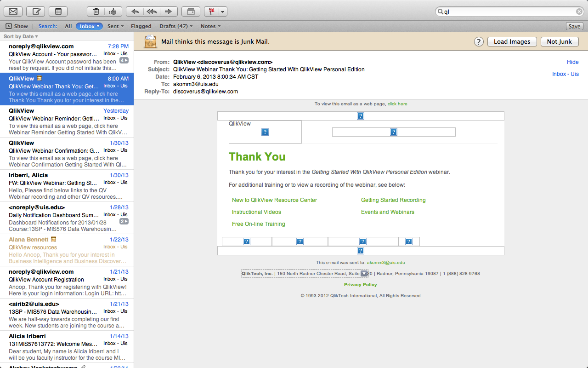588x368 pixels.
Task: Save the current search
Action: coord(574,26)
